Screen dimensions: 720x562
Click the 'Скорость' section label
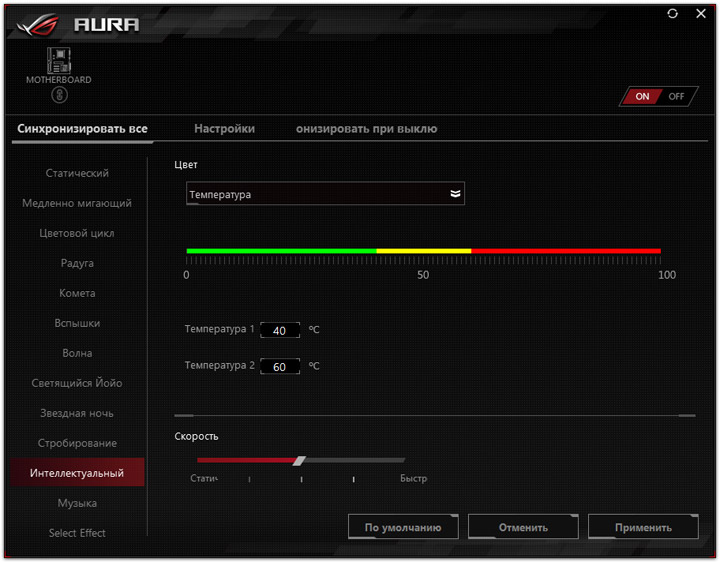(196, 436)
